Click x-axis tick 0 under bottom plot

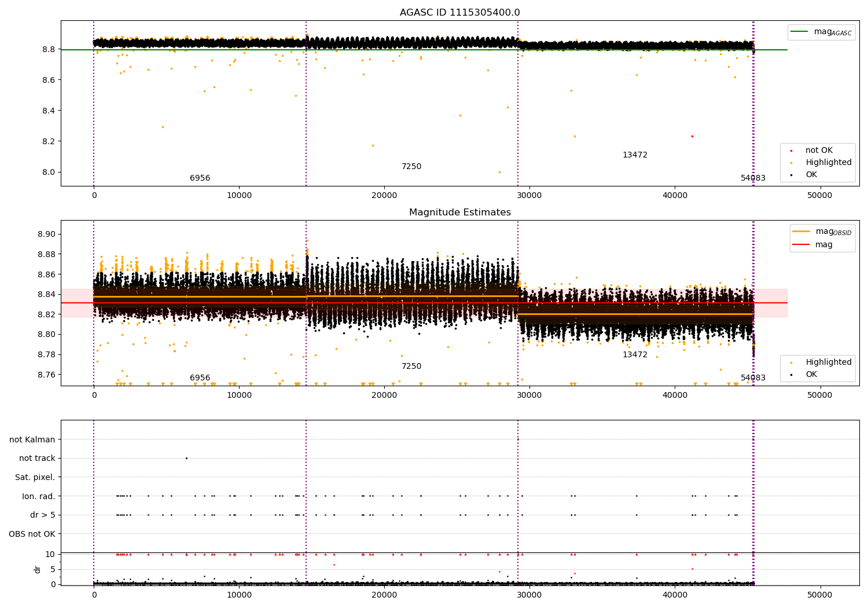pyautogui.click(x=94, y=595)
